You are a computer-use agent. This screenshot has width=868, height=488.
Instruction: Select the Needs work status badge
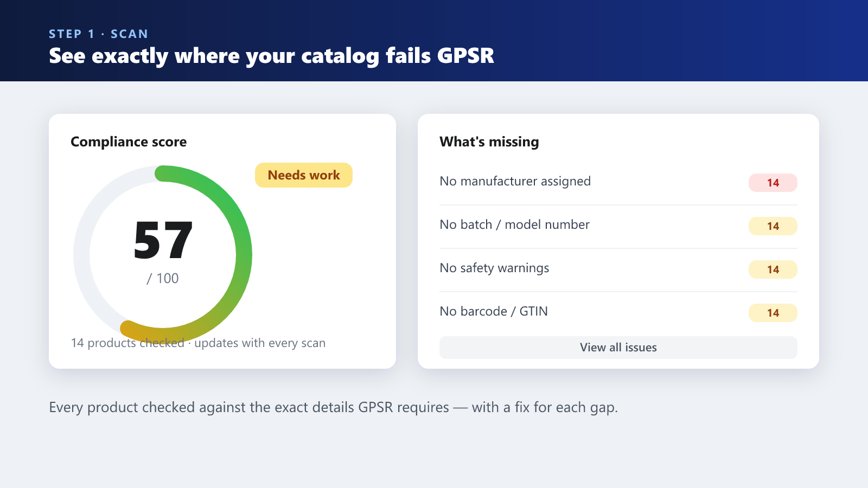pyautogui.click(x=304, y=175)
